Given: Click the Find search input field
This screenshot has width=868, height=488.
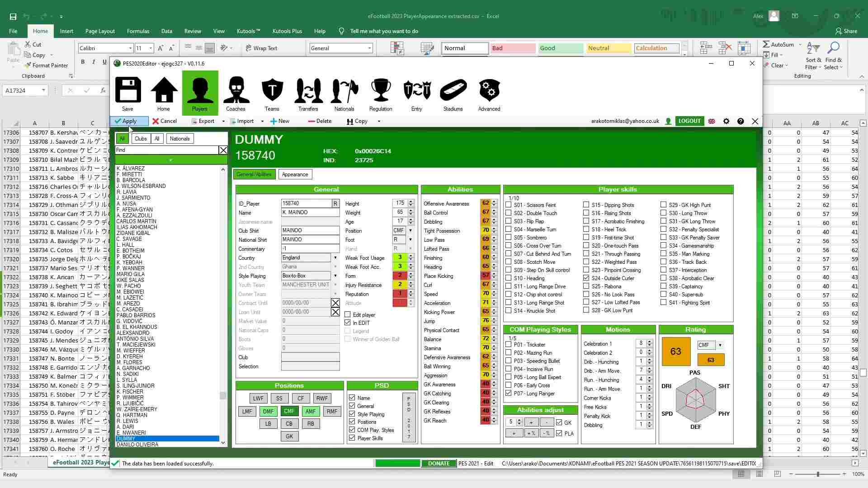Looking at the screenshot, I should click(x=167, y=150).
